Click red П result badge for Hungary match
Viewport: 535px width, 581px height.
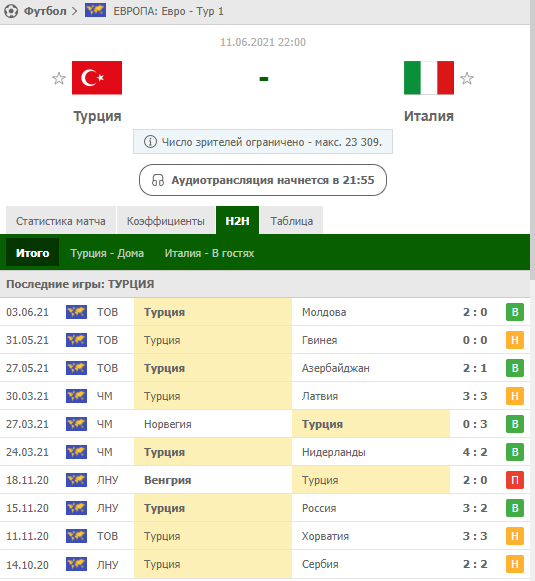pyautogui.click(x=515, y=480)
